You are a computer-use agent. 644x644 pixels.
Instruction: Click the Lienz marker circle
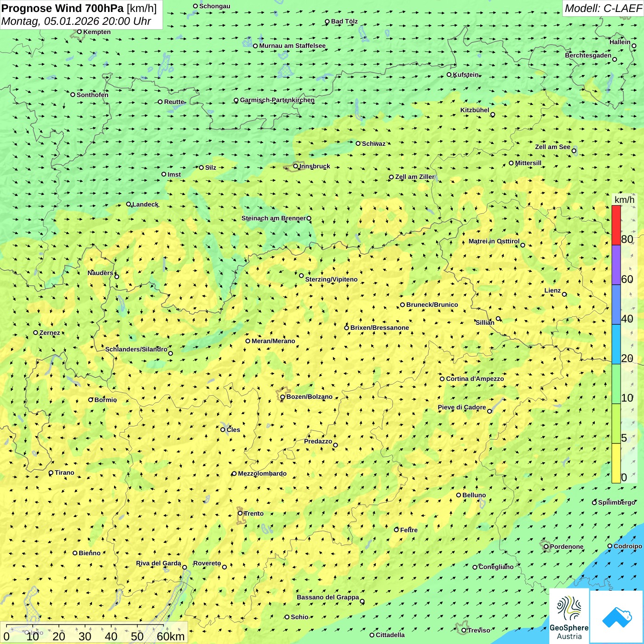(x=564, y=294)
